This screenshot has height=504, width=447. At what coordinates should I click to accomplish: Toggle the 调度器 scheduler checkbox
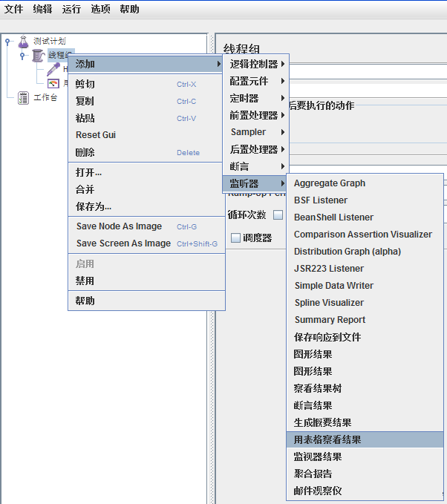point(236,238)
